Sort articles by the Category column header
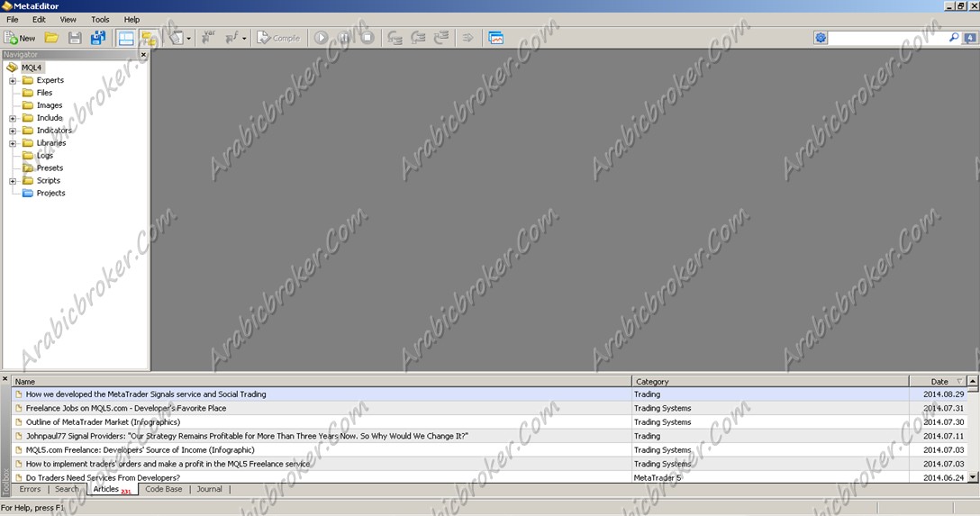 point(770,381)
